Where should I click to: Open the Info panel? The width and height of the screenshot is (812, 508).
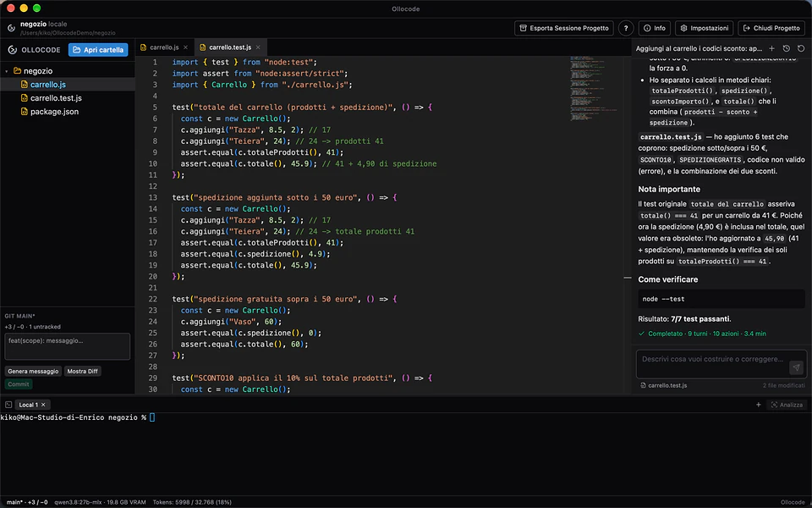click(x=655, y=28)
